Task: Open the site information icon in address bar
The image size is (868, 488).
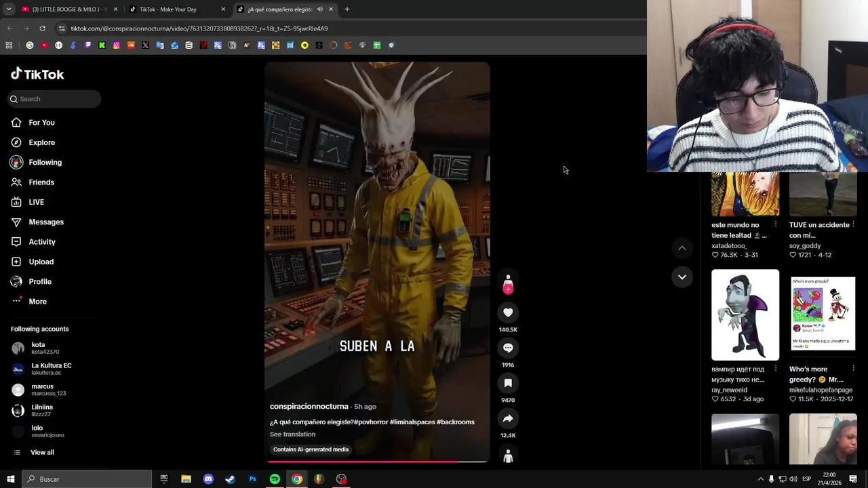Action: tap(62, 28)
